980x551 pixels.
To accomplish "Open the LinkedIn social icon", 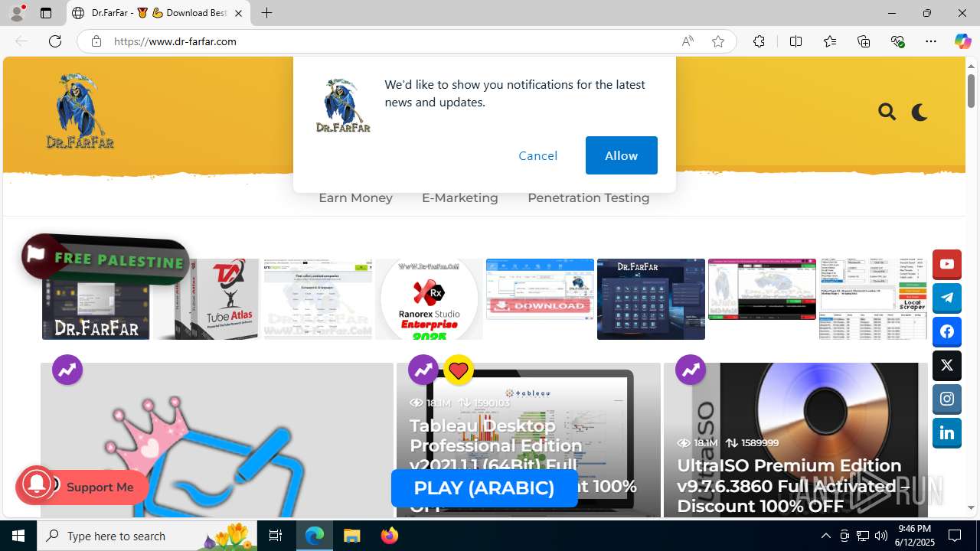I will 947,432.
